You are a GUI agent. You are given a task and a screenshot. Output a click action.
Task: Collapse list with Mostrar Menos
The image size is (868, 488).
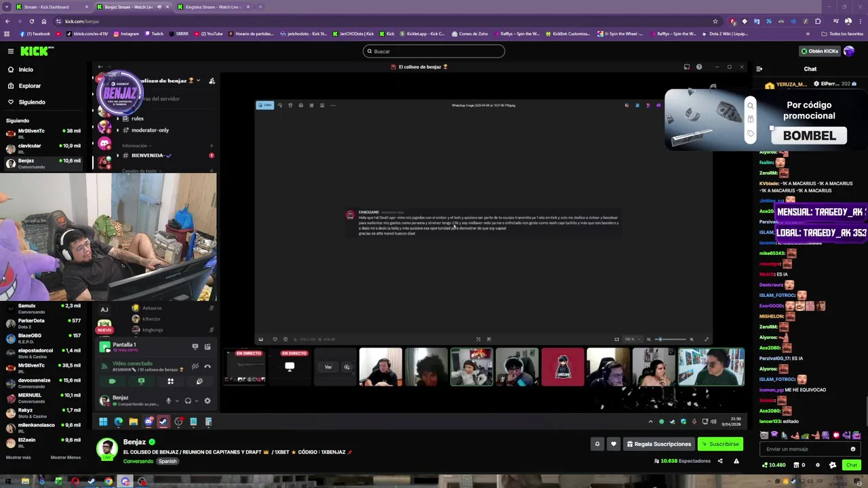[66, 457]
